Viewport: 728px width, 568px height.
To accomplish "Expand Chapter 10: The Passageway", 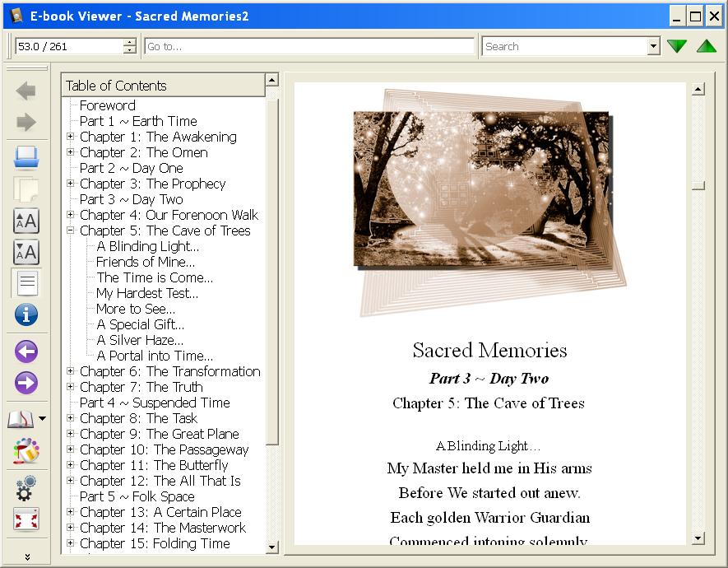I will tap(71, 449).
